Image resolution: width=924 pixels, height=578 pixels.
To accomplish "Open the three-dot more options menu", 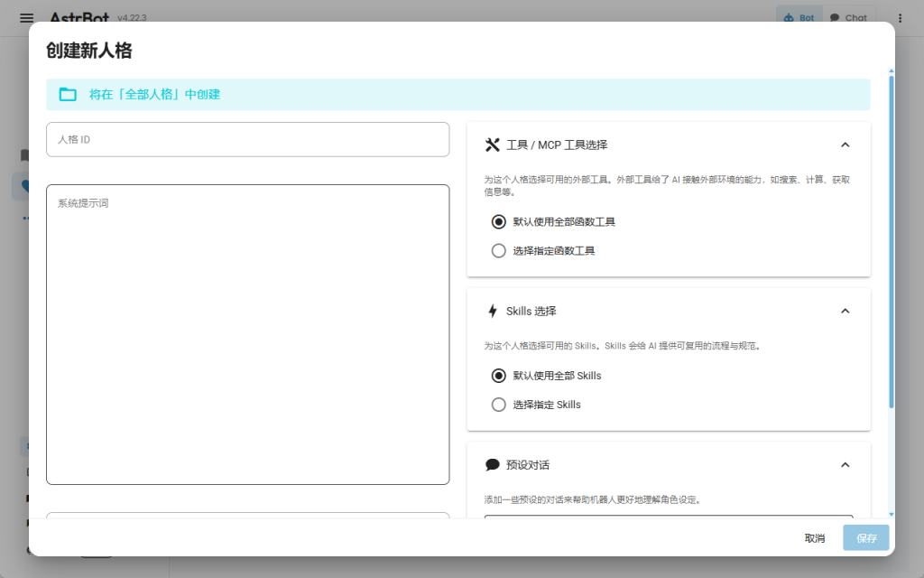I will [900, 18].
